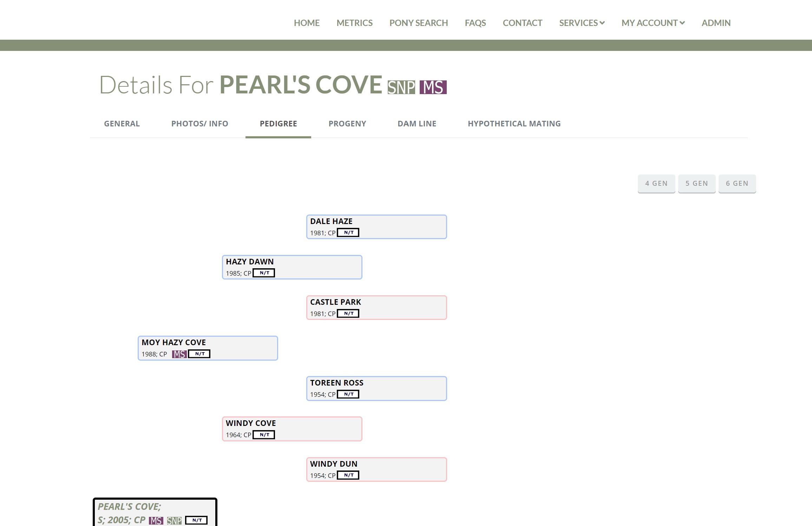This screenshot has height=526, width=812.
Task: Open the CONTACT page
Action: [x=523, y=23]
